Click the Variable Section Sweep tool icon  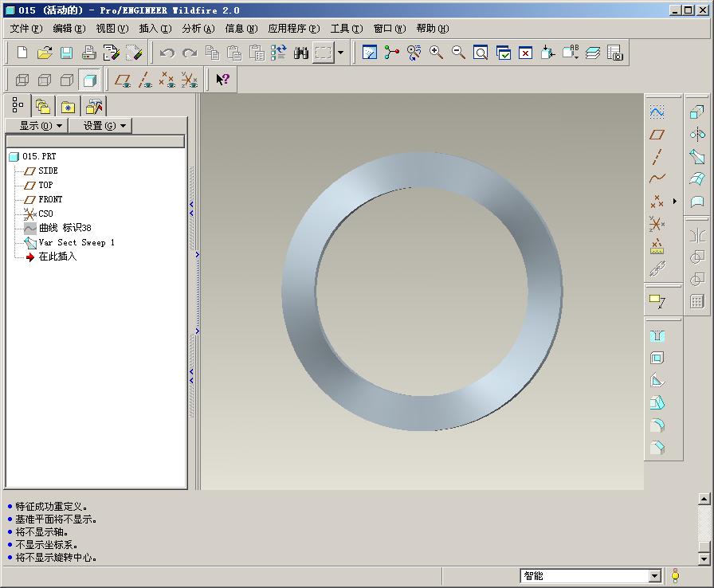[x=696, y=156]
